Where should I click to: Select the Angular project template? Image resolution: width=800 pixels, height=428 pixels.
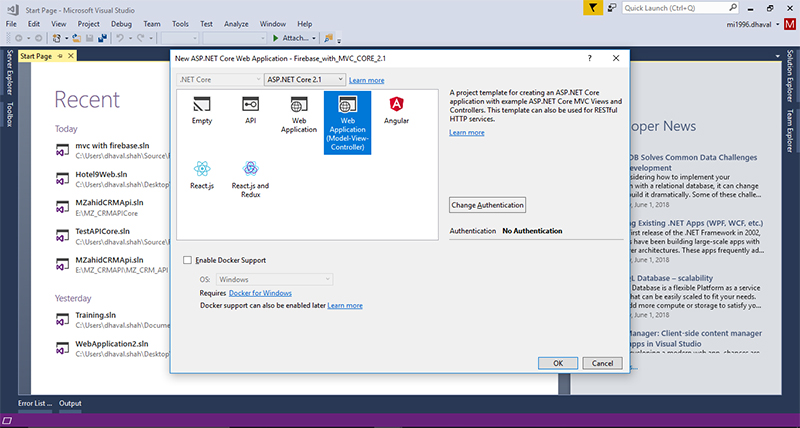click(396, 108)
